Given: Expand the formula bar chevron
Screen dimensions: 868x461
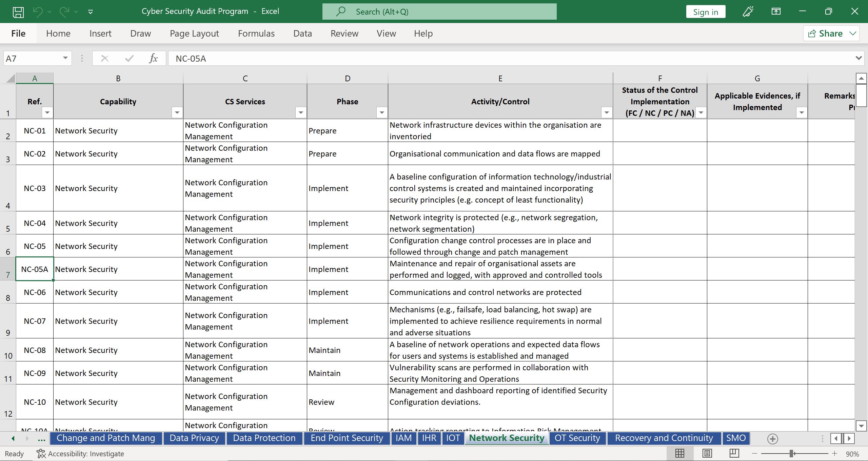Looking at the screenshot, I should tap(859, 58).
